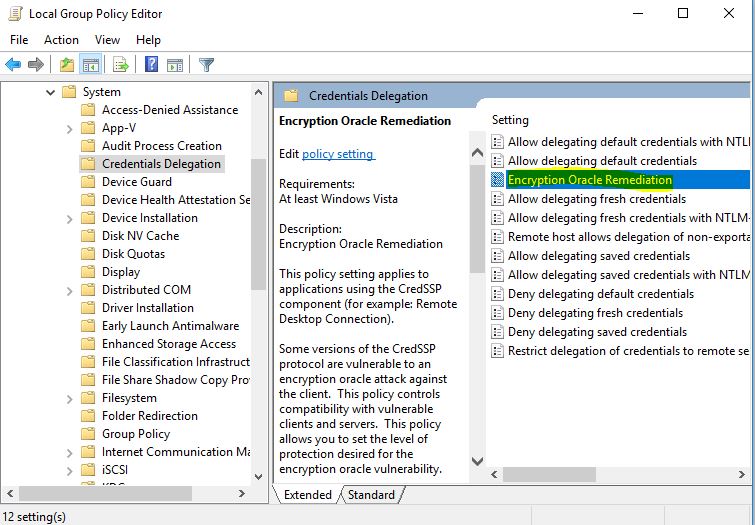Open the File menu
This screenshot has width=755, height=525.
(19, 40)
